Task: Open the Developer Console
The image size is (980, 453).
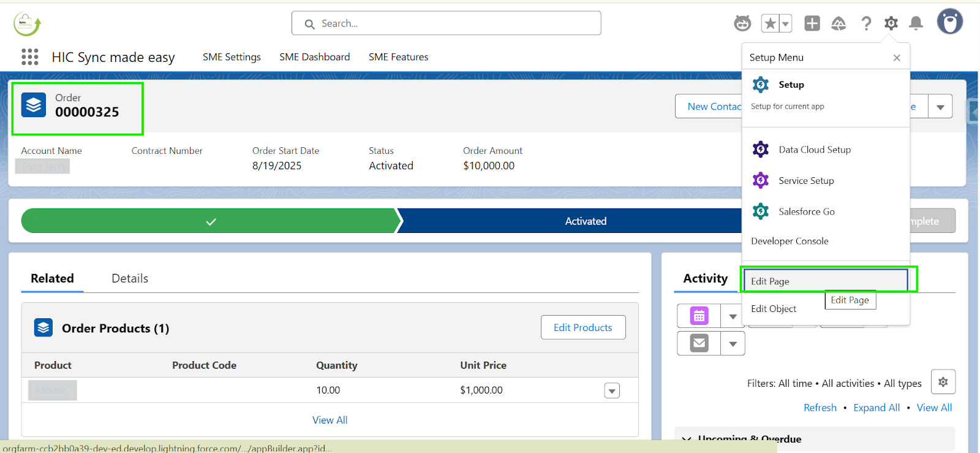Action: [790, 242]
